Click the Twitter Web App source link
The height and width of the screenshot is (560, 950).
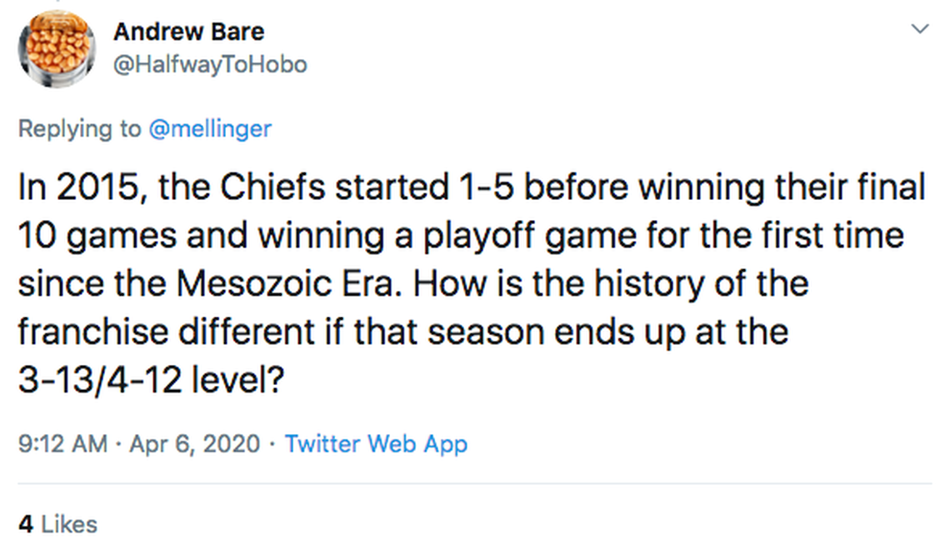click(376, 443)
